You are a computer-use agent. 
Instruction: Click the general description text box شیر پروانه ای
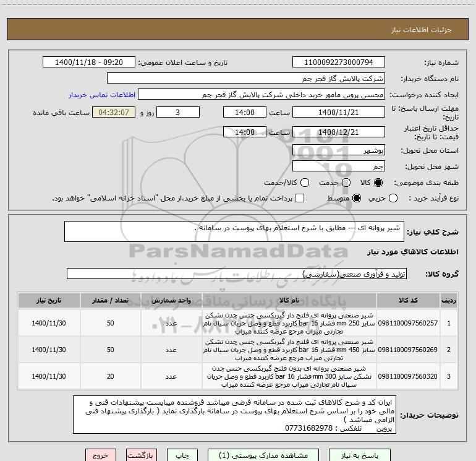pos(234,231)
